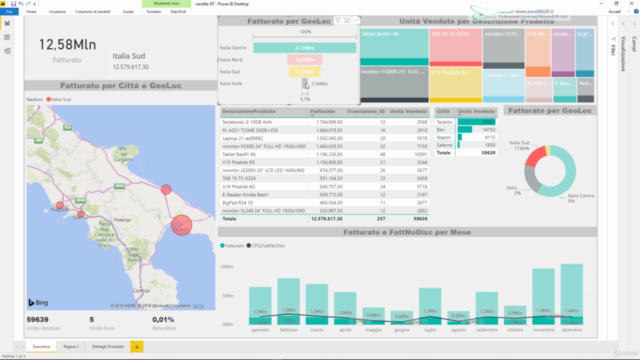Sort city table by Città column header

[443, 111]
